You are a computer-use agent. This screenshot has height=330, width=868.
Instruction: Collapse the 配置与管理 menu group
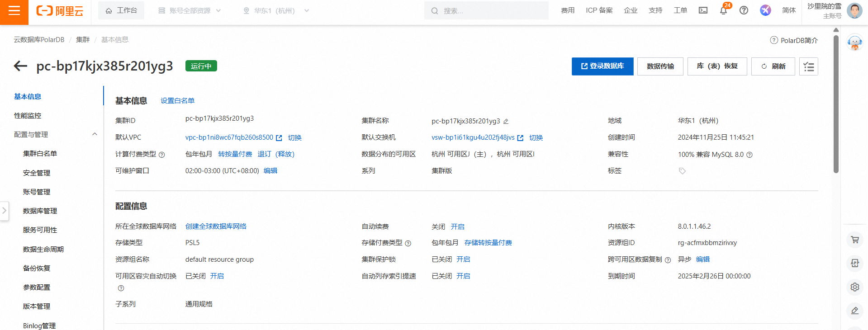pos(95,134)
